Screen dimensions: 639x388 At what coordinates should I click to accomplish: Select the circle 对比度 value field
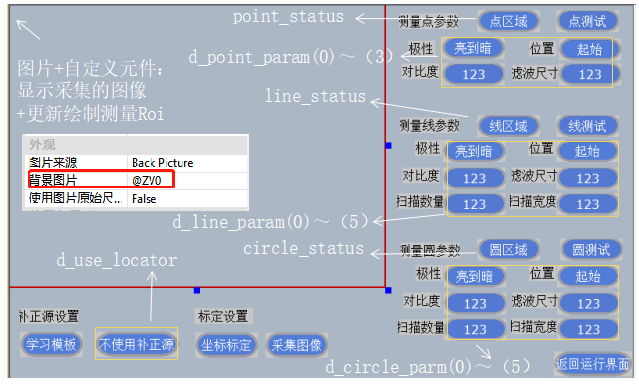tap(475, 303)
